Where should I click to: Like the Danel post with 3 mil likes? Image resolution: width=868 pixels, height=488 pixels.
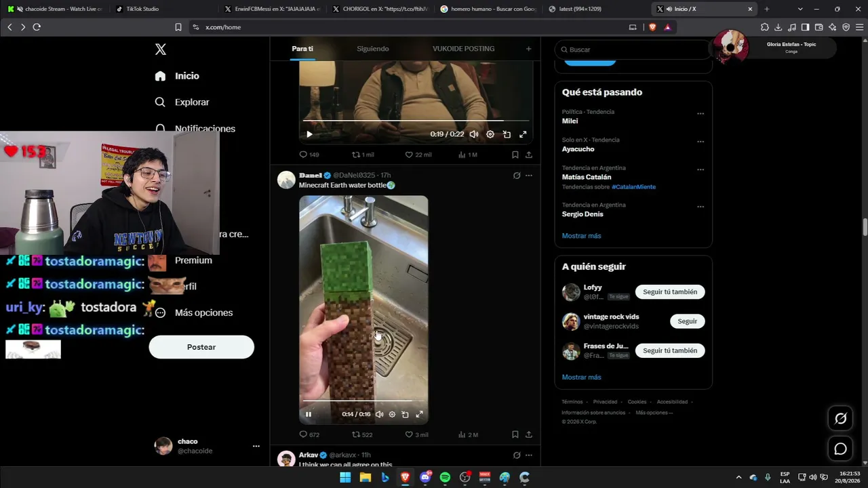click(x=416, y=434)
